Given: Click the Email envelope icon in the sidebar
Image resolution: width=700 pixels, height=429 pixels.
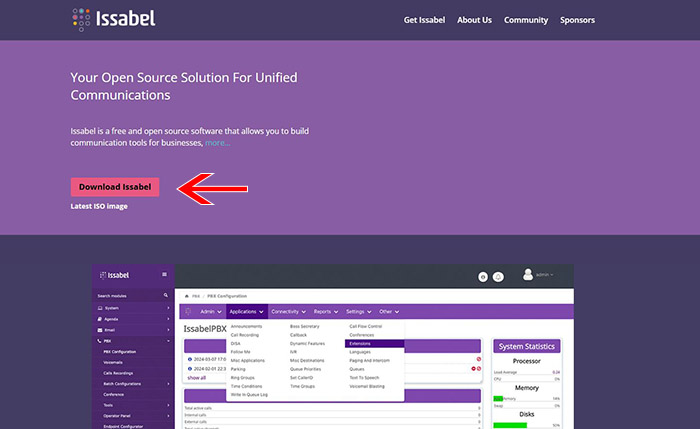Looking at the screenshot, I should [x=100, y=330].
